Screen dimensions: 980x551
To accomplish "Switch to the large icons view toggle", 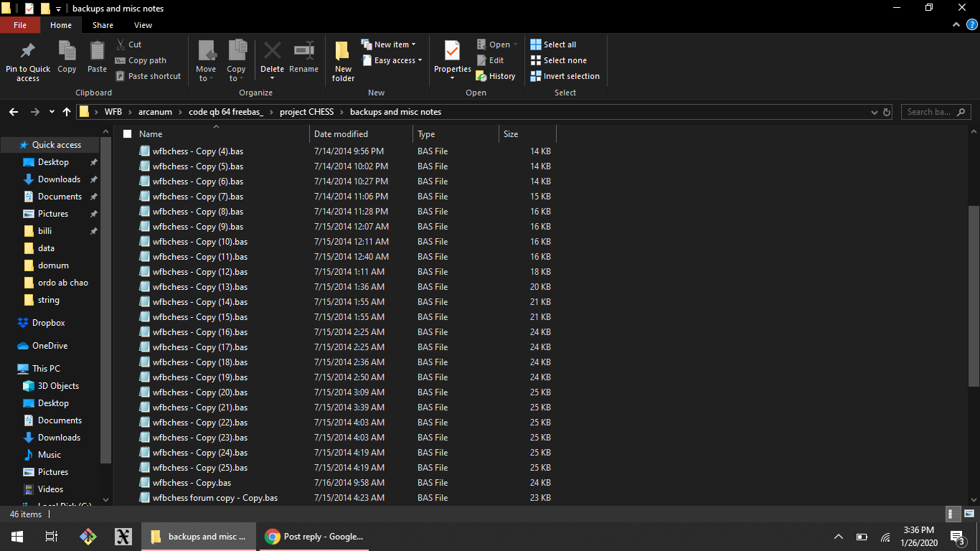I will click(x=969, y=514).
